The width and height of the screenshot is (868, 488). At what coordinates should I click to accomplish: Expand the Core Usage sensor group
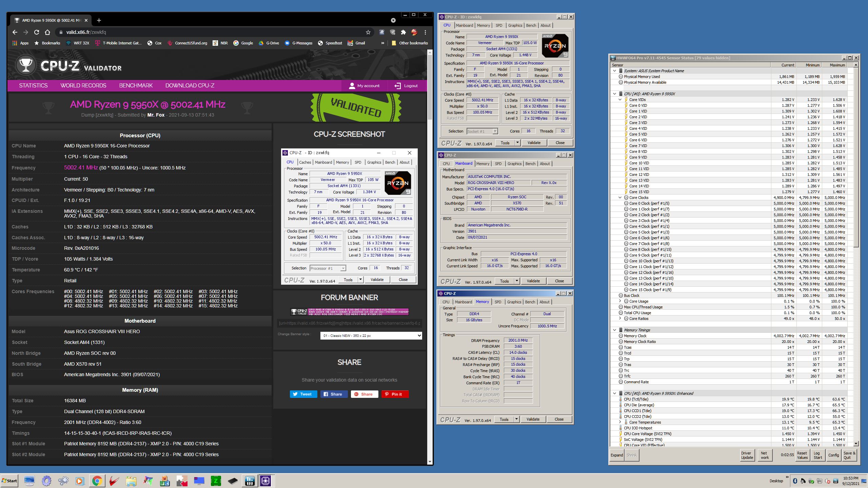[x=620, y=301]
